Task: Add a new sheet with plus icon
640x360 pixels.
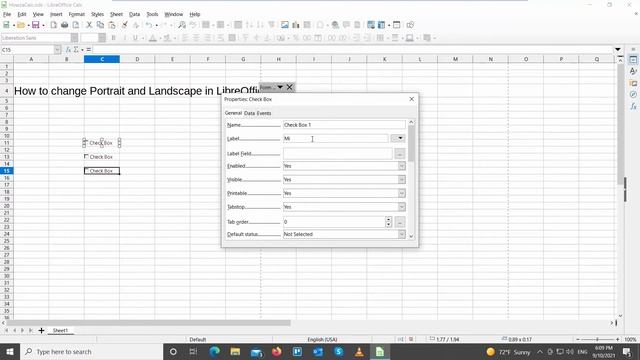Action: coord(41,330)
